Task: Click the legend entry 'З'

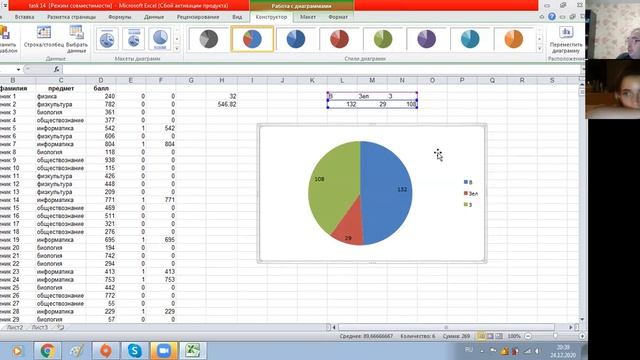Action: pos(468,204)
